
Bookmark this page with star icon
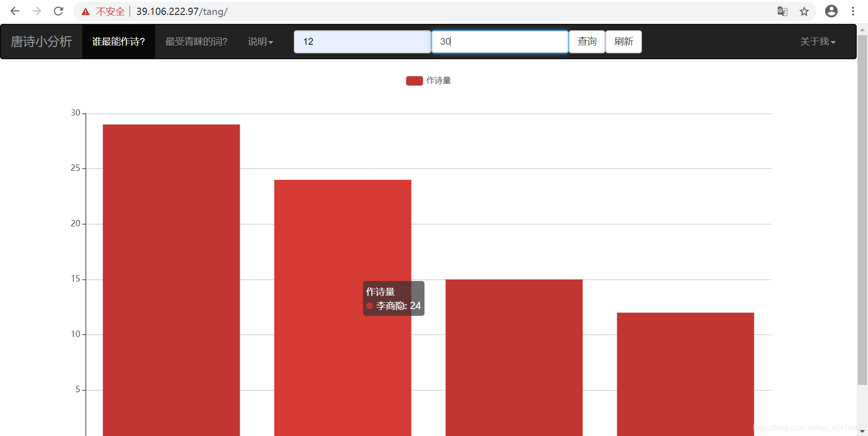point(804,11)
